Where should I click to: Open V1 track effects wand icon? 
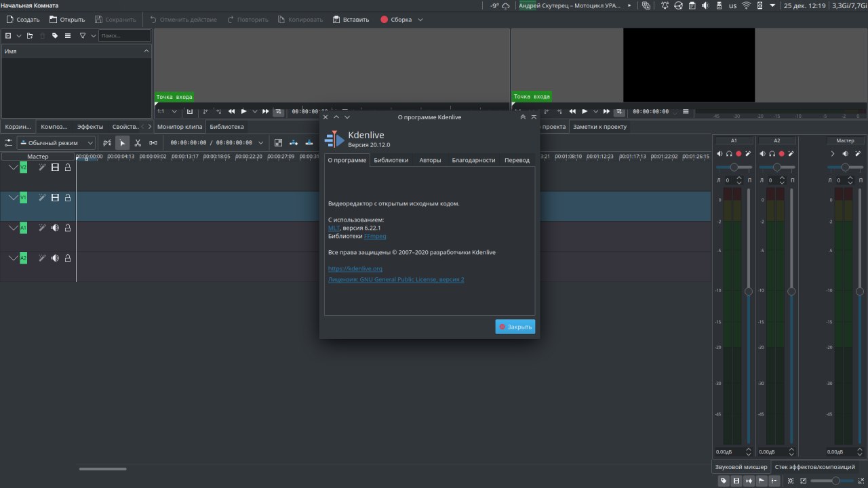click(x=42, y=198)
